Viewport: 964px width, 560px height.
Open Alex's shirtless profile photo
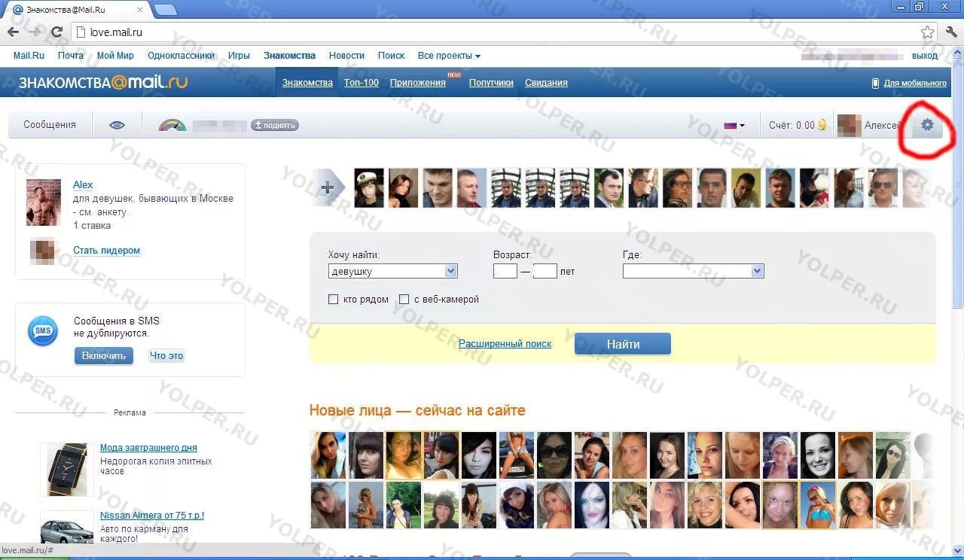click(x=44, y=202)
